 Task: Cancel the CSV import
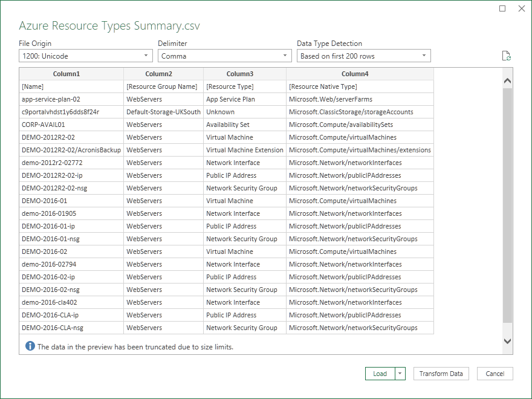click(495, 374)
